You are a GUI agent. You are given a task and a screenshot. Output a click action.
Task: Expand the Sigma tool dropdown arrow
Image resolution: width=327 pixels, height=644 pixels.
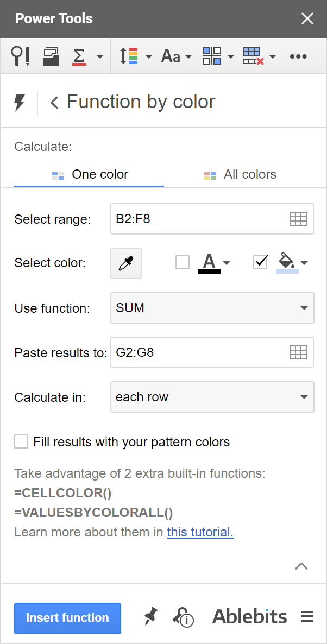[100, 56]
